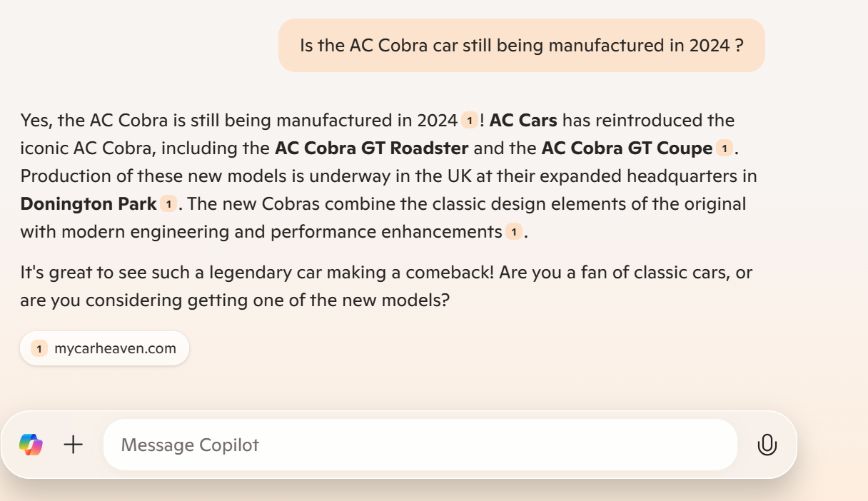Screen dimensions: 868x501
Task: Click citation badge next to "Donington Park"
Action: click(168, 204)
